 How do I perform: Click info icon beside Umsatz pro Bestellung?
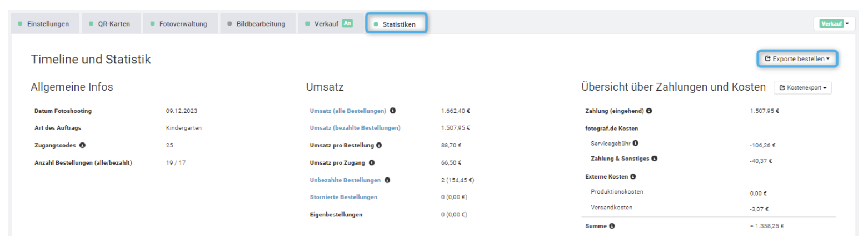tap(379, 145)
